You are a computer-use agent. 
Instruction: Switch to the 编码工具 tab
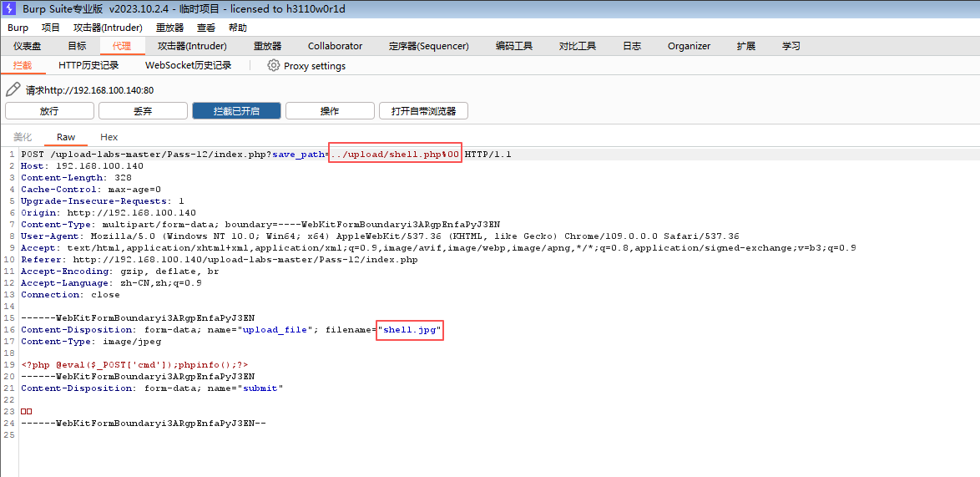pos(514,46)
